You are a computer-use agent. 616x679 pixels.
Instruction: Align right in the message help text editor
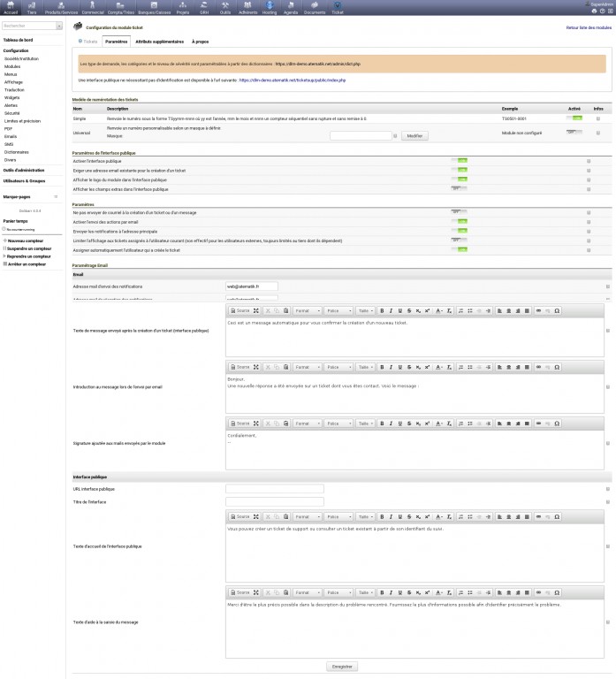518,592
